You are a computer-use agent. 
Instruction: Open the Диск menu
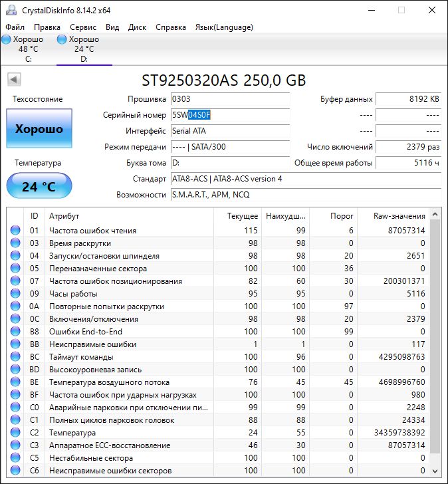(x=137, y=27)
